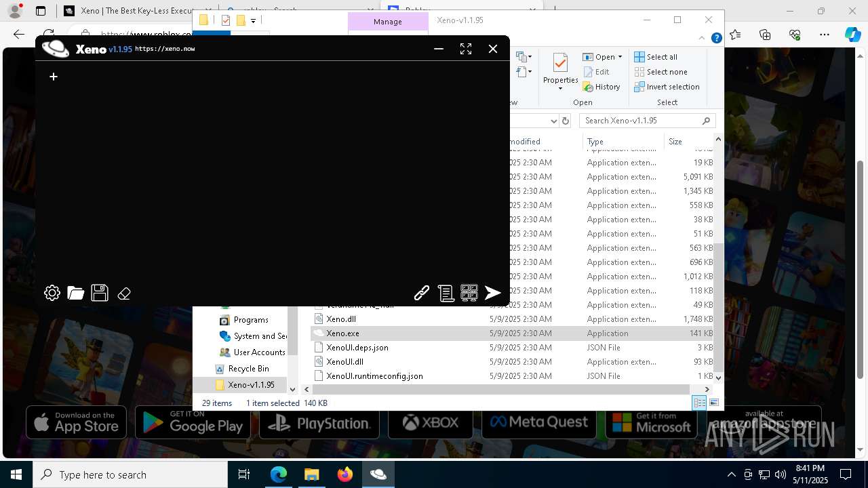This screenshot has width=868, height=488.
Task: Click navigation pane scroll down arrow
Action: (x=293, y=389)
